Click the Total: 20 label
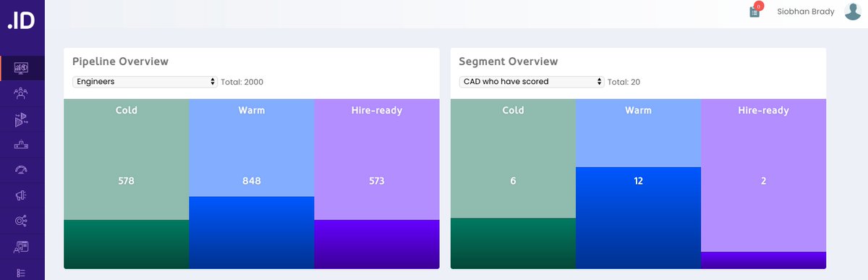The height and width of the screenshot is (280, 868). coord(624,82)
